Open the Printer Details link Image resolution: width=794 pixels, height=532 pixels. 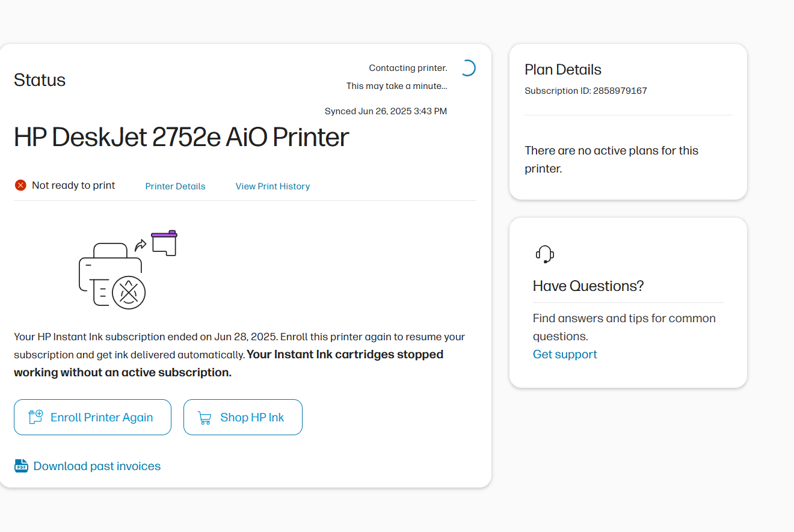(175, 186)
